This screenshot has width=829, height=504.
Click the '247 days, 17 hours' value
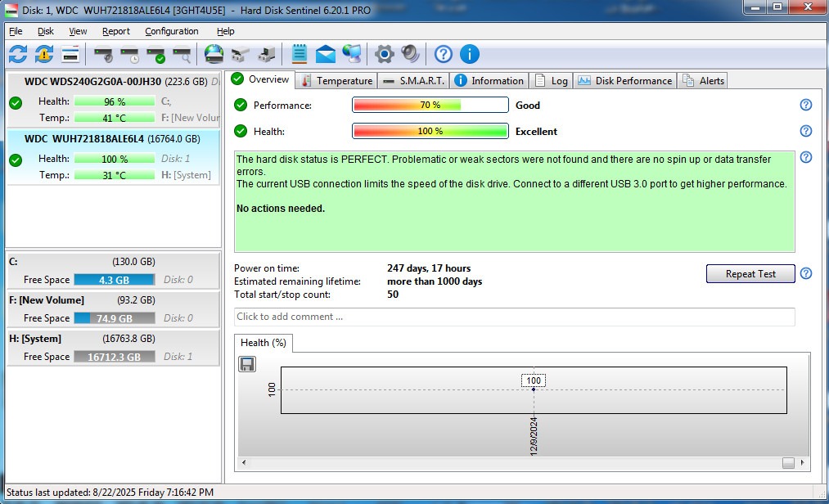pos(429,268)
